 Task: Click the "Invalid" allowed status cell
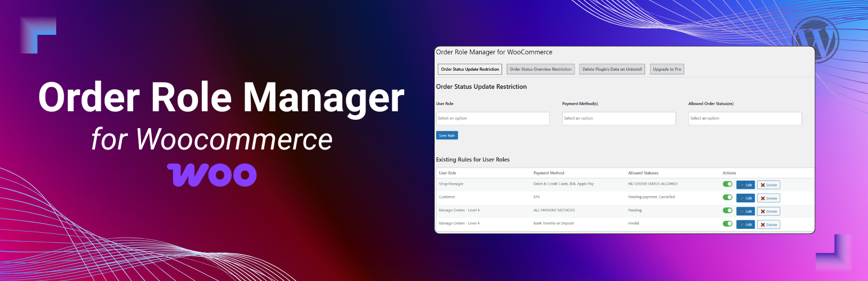coord(634,223)
